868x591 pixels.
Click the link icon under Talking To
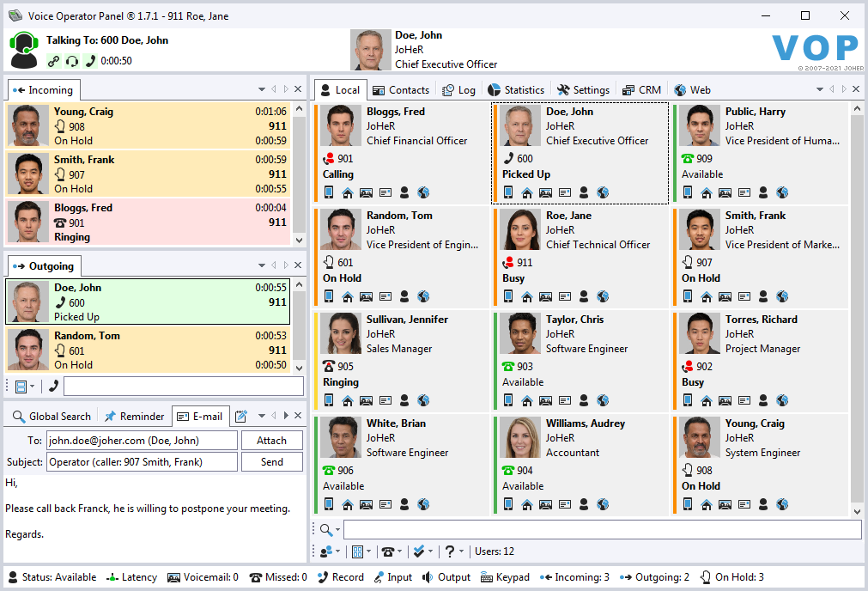[x=54, y=61]
